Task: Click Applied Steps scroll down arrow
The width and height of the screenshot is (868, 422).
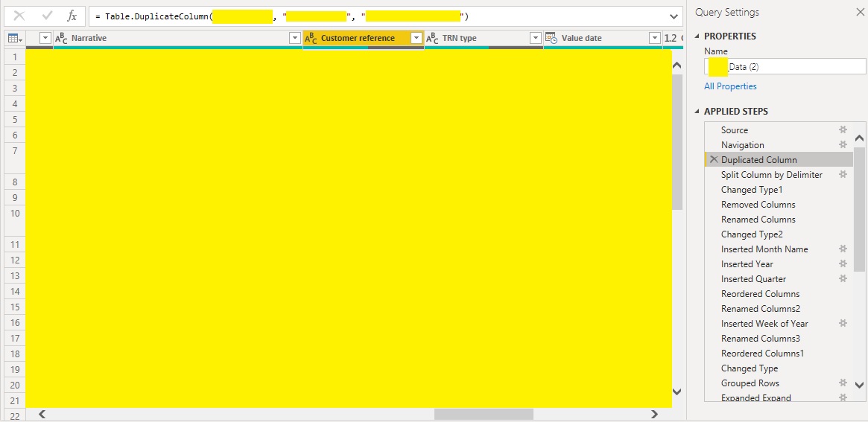Action: [x=859, y=385]
